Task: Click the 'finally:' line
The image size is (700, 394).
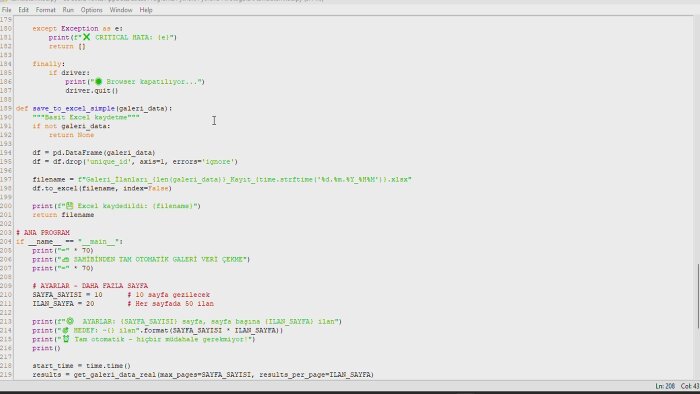Action: tap(49, 64)
